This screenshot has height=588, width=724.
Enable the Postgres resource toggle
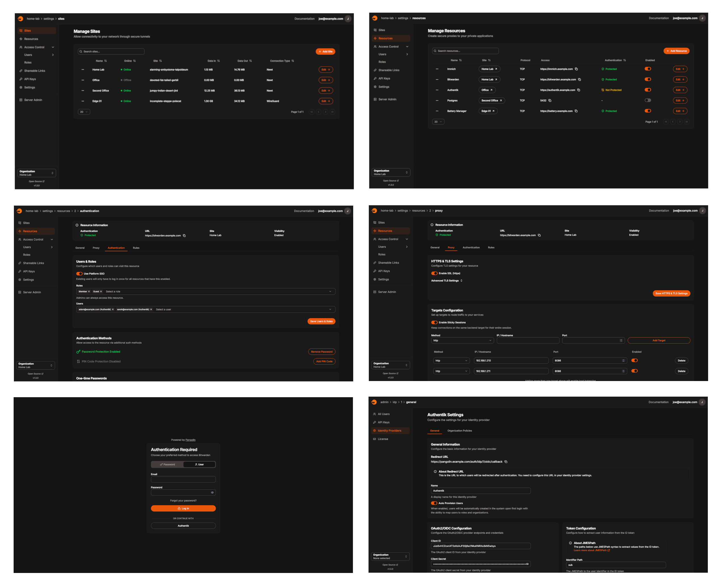648,100
